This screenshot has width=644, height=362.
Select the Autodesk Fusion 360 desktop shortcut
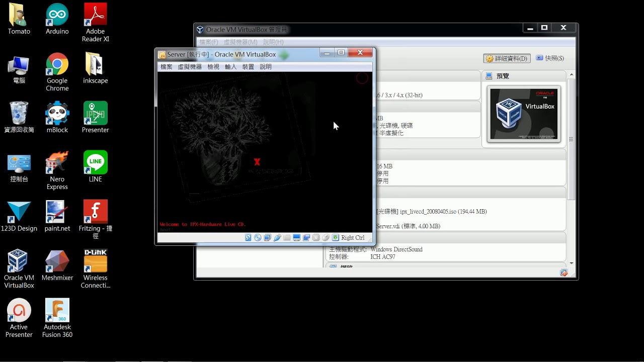[x=57, y=318]
